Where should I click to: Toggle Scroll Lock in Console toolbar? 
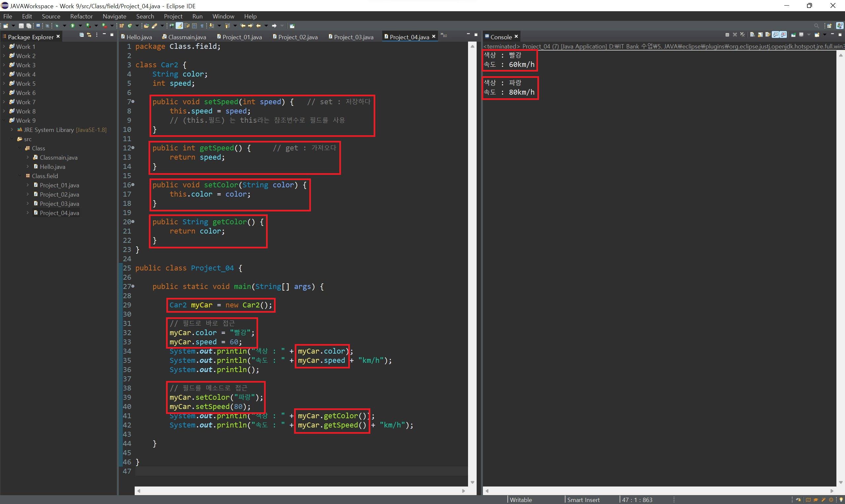click(x=760, y=35)
